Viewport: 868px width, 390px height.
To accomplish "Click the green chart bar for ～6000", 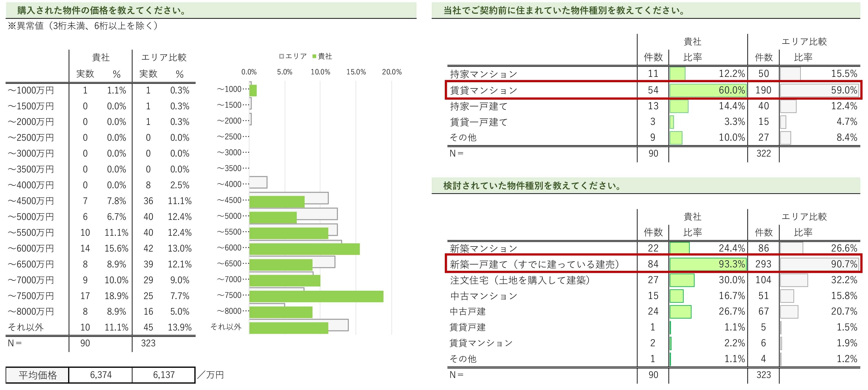I will point(304,249).
